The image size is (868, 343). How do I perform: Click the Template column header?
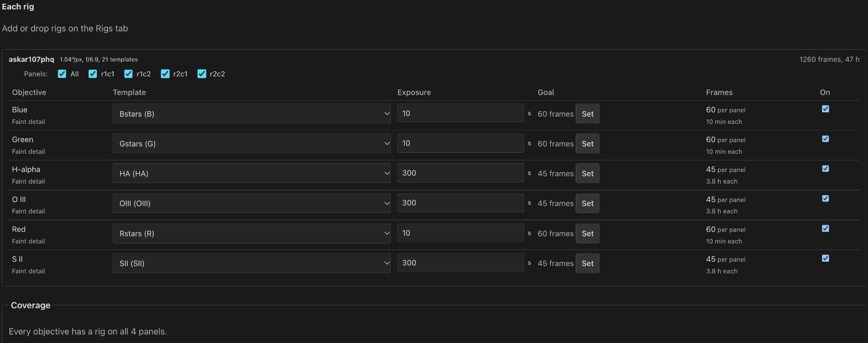tap(130, 92)
